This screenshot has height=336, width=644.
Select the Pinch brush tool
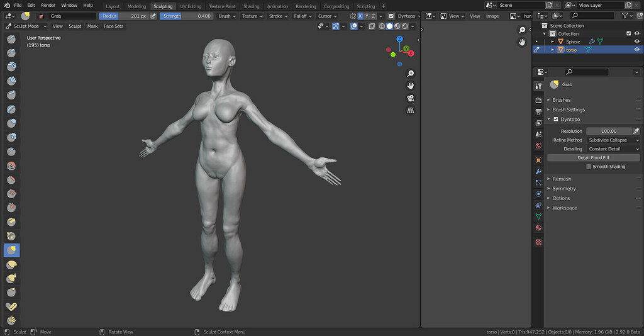tap(11, 236)
